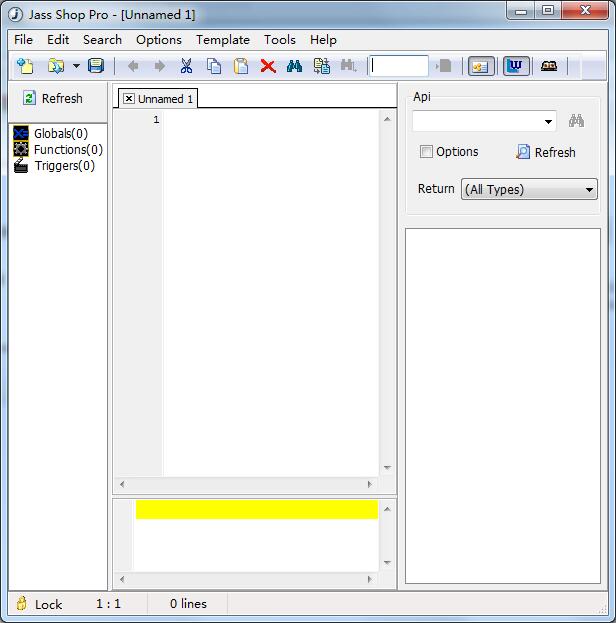Click the Api results list area

(503, 406)
